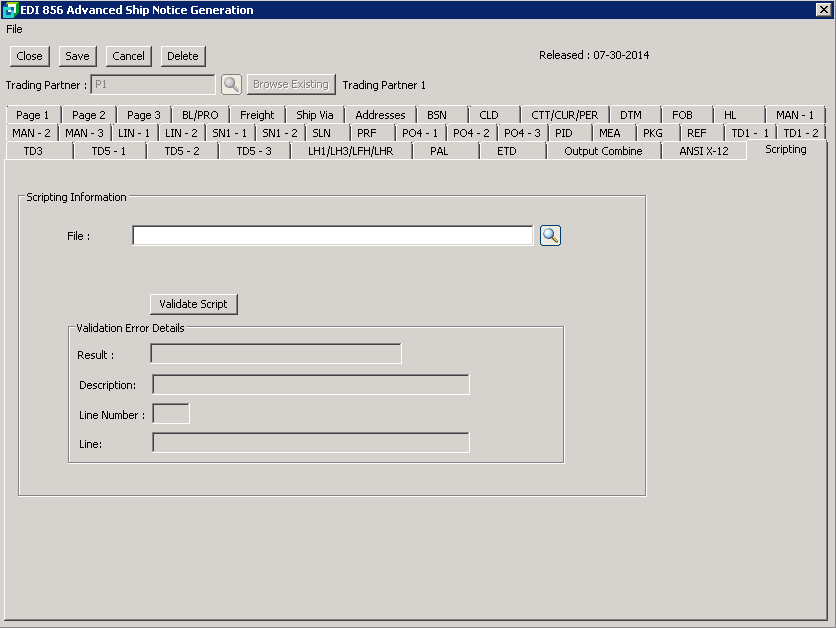Select the CTT/CUR/PER tab
The width and height of the screenshot is (836, 628).
(564, 115)
